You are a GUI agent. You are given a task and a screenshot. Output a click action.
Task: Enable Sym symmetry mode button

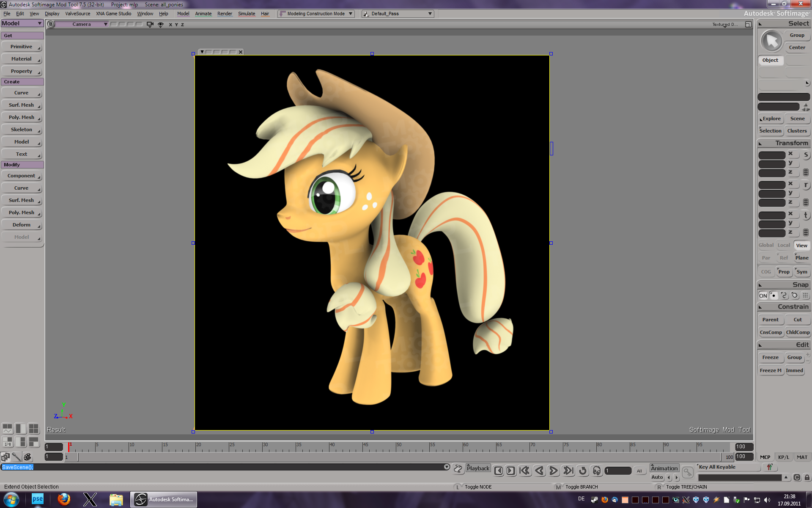coord(802,272)
